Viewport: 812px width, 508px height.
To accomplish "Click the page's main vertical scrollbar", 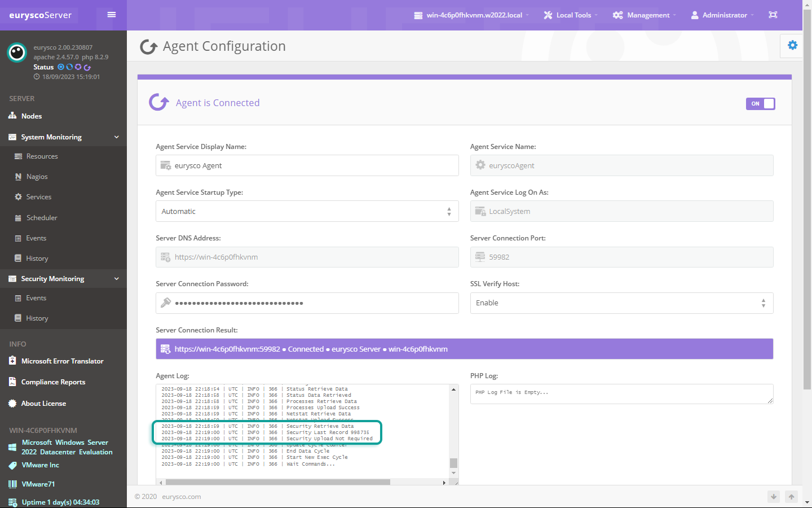I will pyautogui.click(x=807, y=199).
